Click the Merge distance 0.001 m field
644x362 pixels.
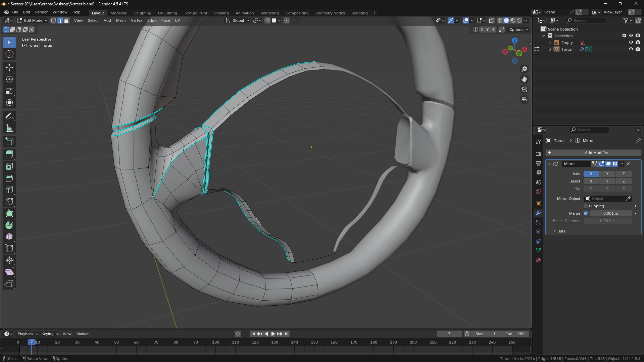coord(611,213)
